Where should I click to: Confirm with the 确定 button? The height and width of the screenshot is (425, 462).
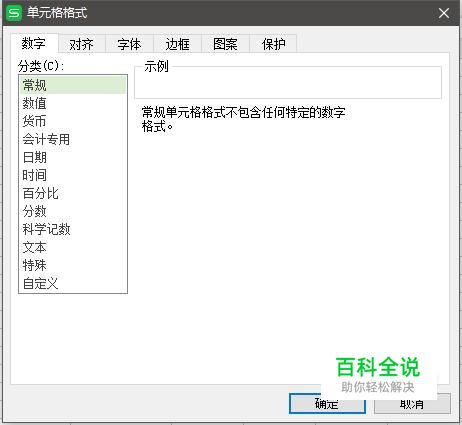click(327, 404)
